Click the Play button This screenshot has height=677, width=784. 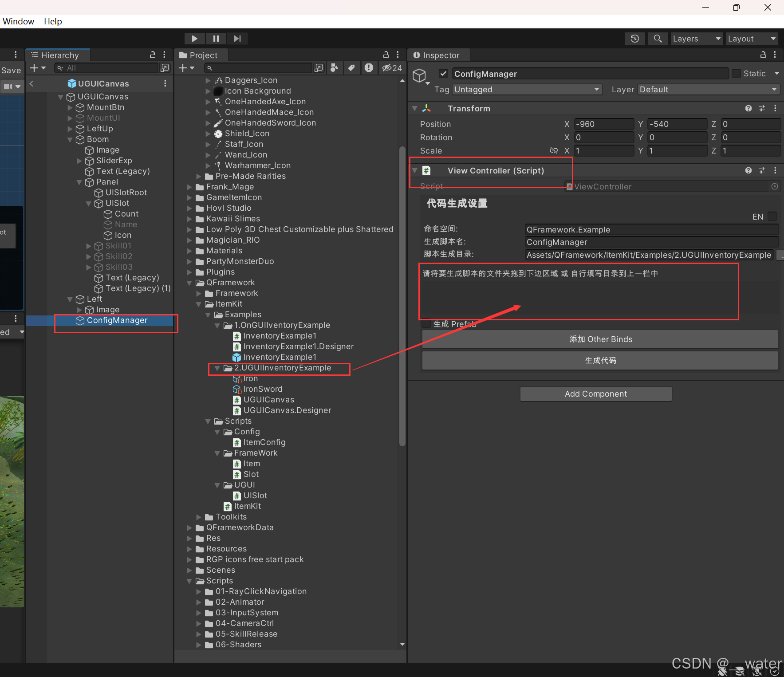pyautogui.click(x=194, y=39)
